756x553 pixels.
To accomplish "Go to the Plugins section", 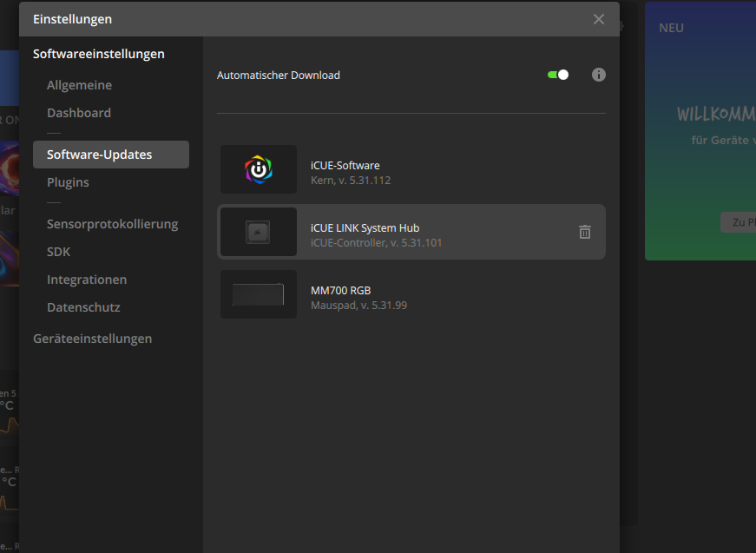I will (x=68, y=182).
